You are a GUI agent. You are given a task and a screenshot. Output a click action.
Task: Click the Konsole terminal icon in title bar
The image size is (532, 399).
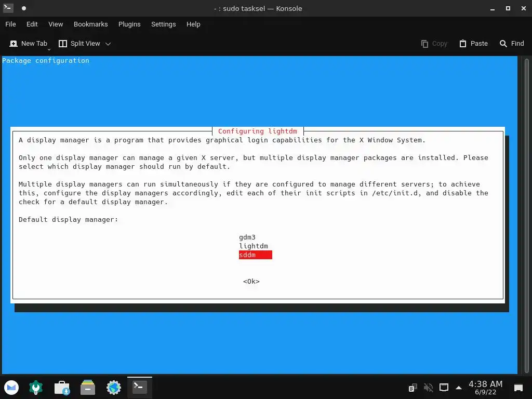(x=8, y=8)
